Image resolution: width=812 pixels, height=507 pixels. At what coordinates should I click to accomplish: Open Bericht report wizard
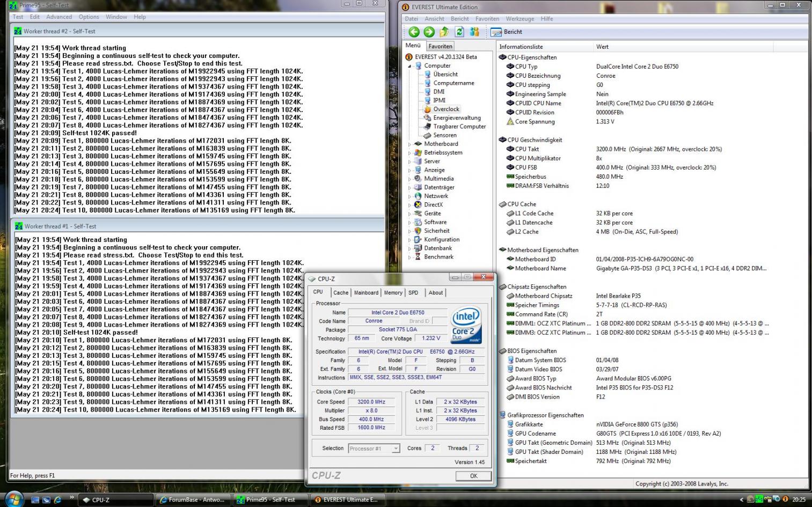[x=507, y=32]
